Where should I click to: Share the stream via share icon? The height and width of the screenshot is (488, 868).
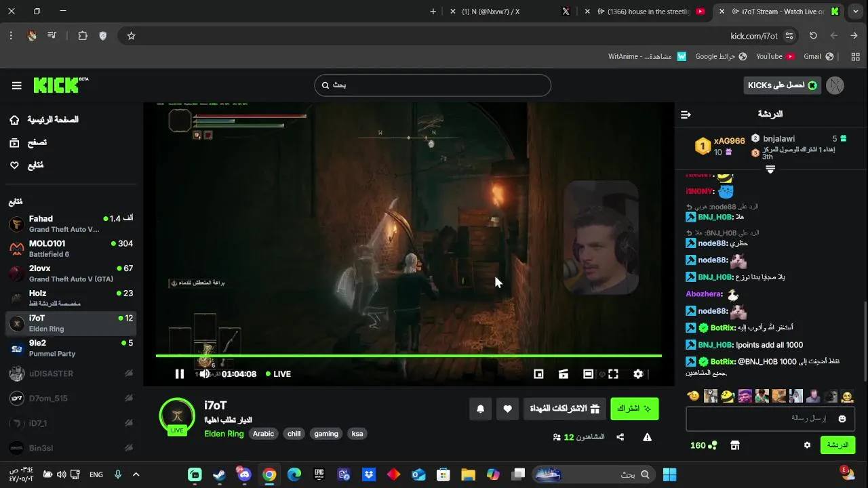click(620, 437)
